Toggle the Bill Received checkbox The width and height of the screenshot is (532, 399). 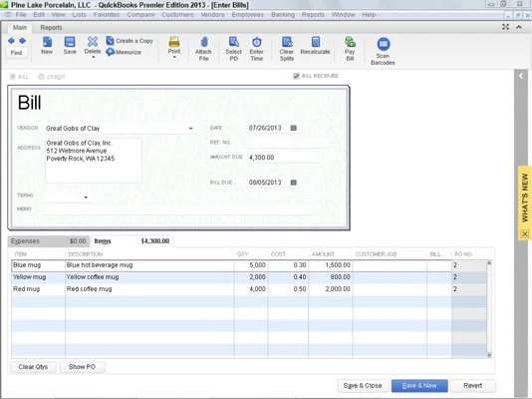[296, 76]
